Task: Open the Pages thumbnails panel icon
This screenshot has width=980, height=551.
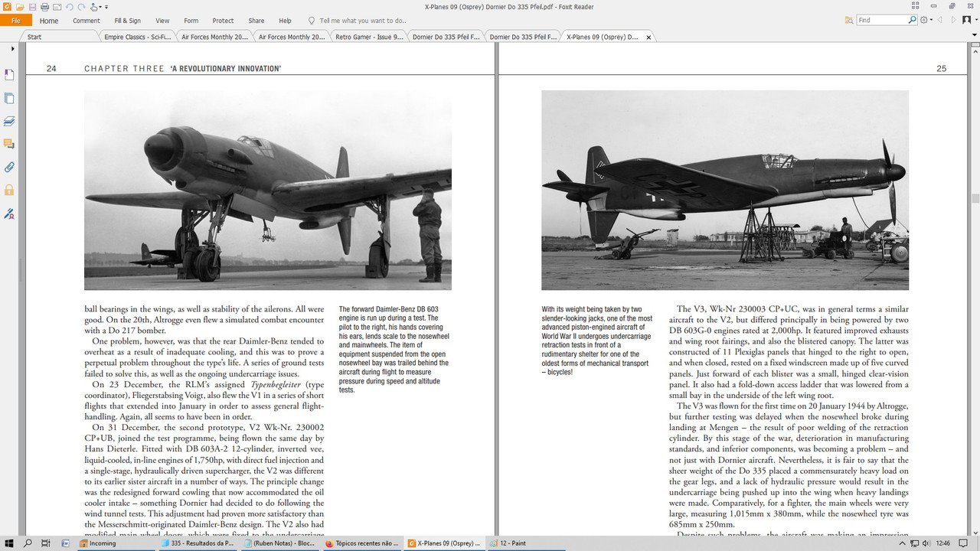Action: pyautogui.click(x=9, y=98)
